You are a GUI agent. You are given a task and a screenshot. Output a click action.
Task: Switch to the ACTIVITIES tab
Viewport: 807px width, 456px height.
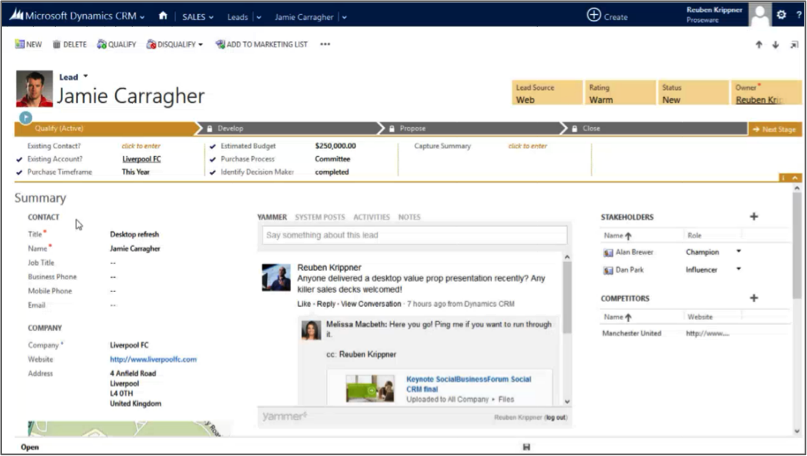[372, 217]
